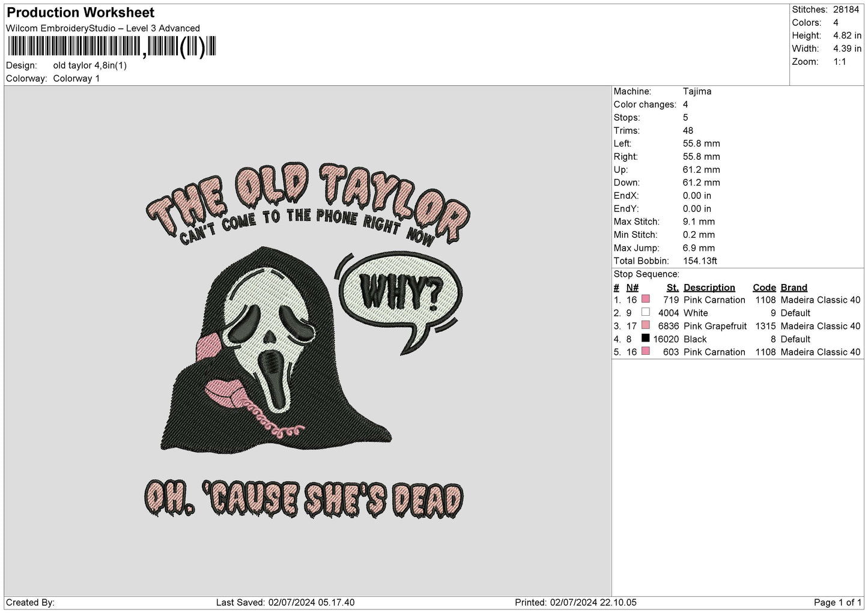Click the 'Created By:' footer label

tap(30, 602)
